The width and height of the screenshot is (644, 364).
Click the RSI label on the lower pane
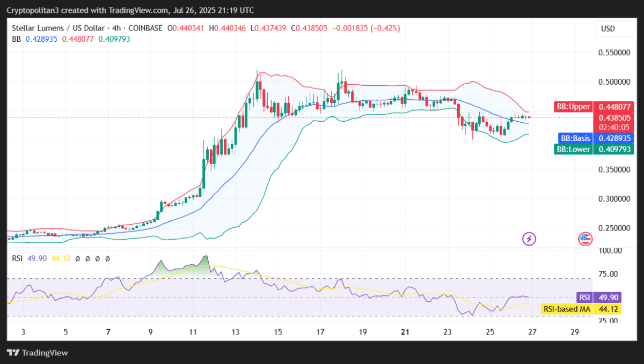tap(17, 258)
